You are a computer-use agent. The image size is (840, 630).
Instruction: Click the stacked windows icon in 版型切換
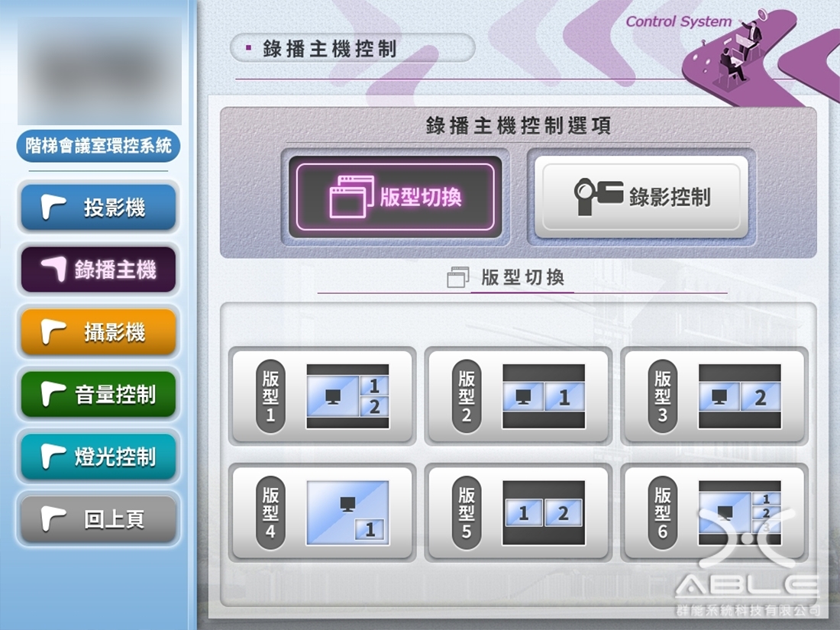(x=351, y=196)
